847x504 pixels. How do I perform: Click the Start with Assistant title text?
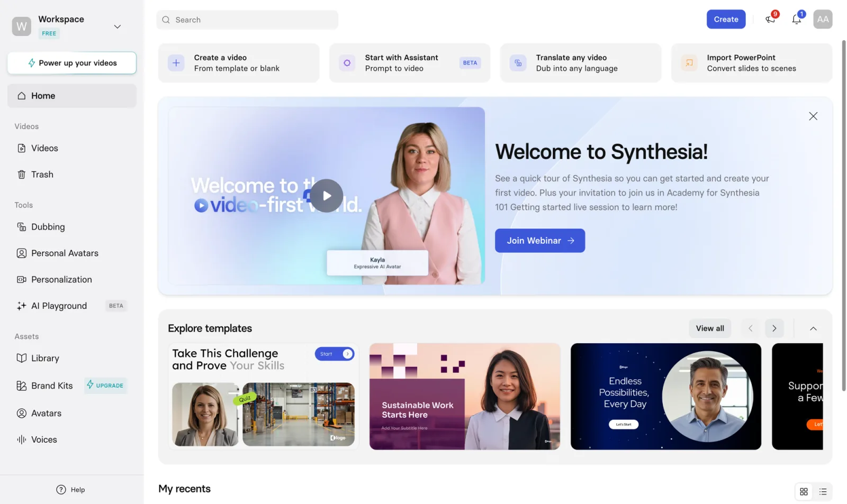401,58
